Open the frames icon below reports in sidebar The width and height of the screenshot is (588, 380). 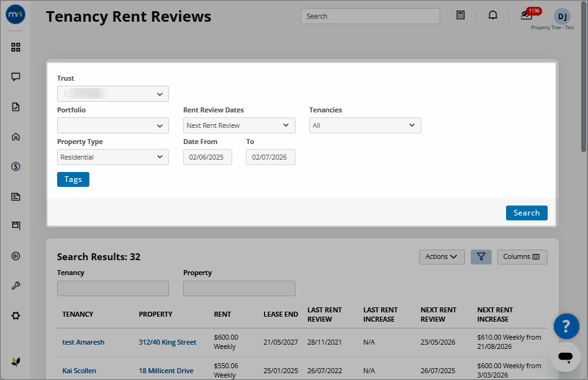point(16,225)
